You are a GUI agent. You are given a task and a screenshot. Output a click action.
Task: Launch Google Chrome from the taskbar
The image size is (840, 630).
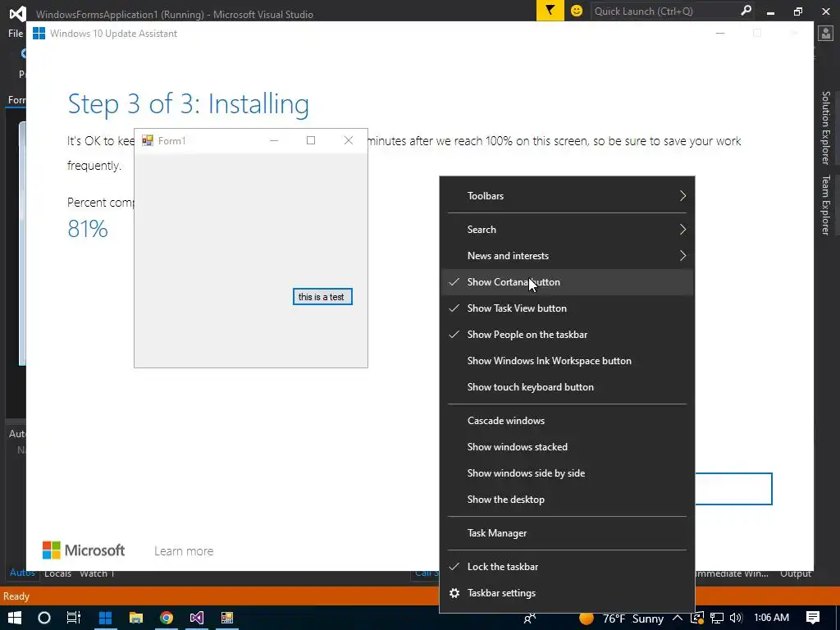[167, 618]
